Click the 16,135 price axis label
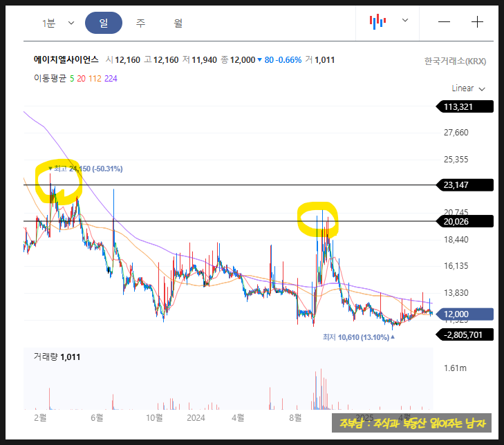 click(x=456, y=266)
